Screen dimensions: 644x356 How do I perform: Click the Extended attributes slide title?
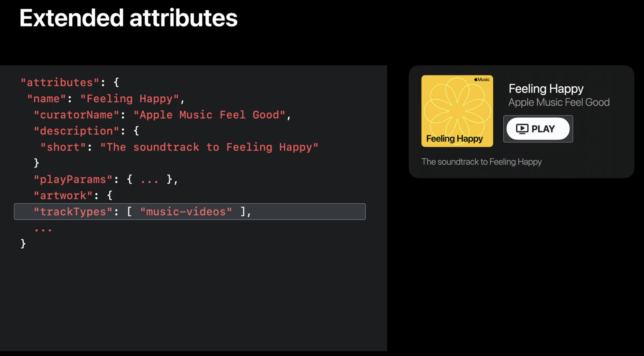pos(128,18)
